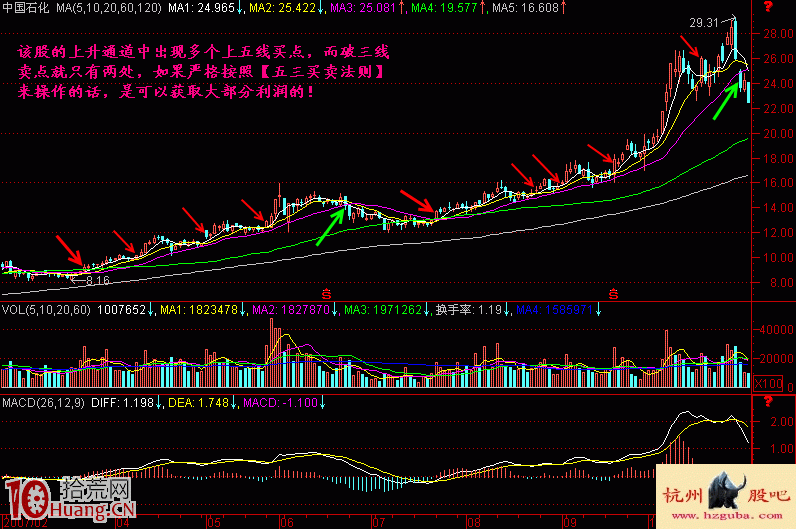
Task: Click the red question mark above the price axis
Action: pos(768,7)
